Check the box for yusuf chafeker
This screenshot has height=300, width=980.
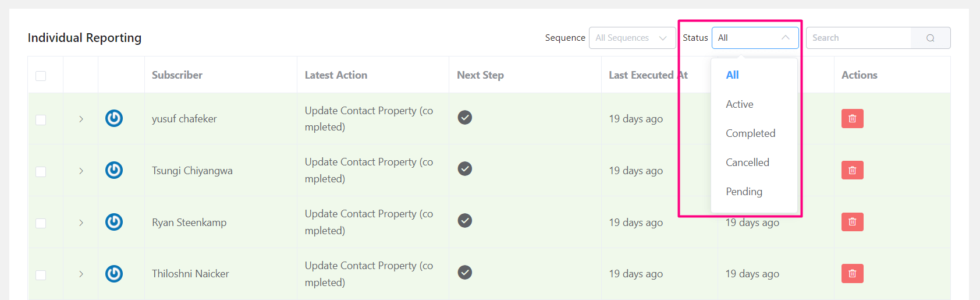click(x=41, y=119)
